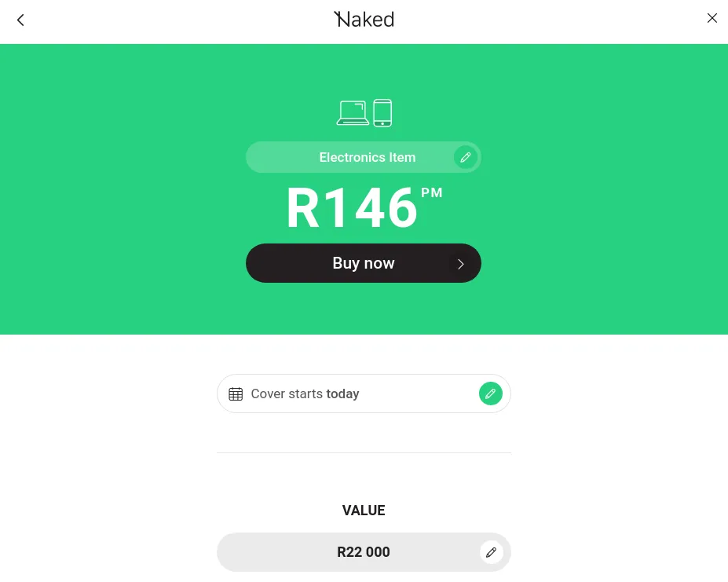Click the VALUE section heading
Image resolution: width=728 pixels, height=582 pixels.
tap(364, 511)
